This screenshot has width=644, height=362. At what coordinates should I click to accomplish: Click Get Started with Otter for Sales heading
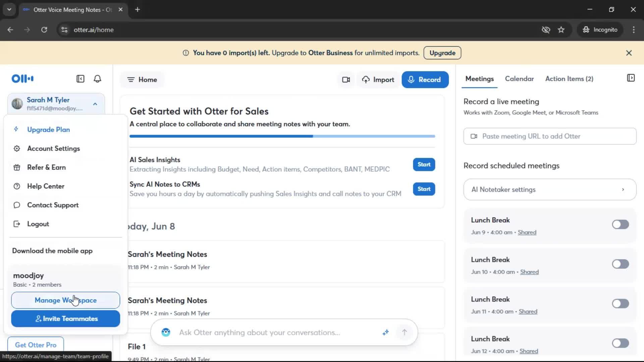[199, 111]
